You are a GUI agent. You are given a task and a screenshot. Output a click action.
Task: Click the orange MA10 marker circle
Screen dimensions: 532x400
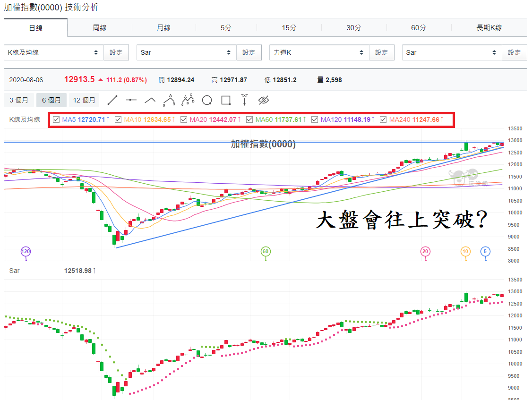click(x=465, y=251)
